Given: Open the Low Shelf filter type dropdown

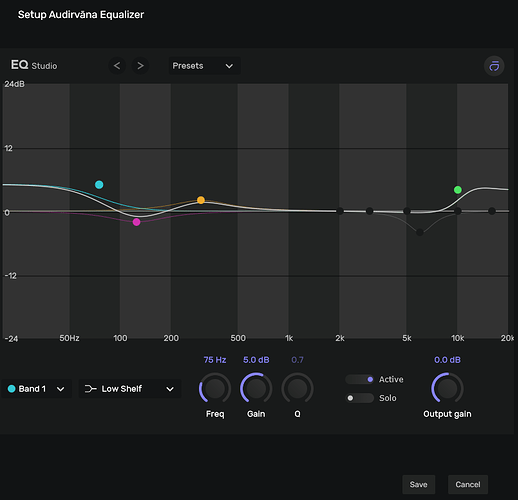Looking at the screenshot, I should [130, 389].
